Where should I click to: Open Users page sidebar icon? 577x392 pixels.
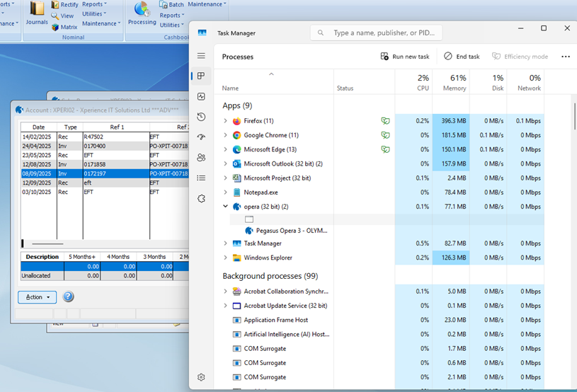click(201, 158)
